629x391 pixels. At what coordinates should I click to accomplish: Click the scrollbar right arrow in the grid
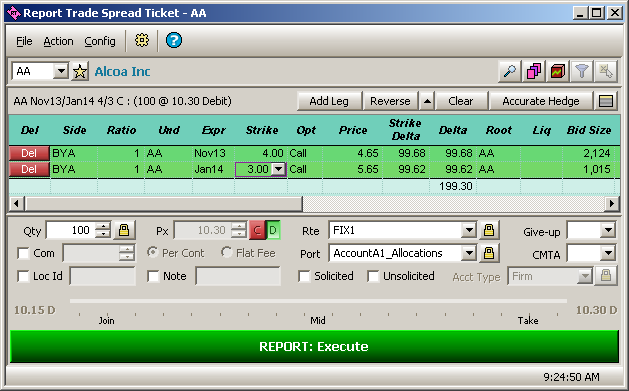click(611, 204)
